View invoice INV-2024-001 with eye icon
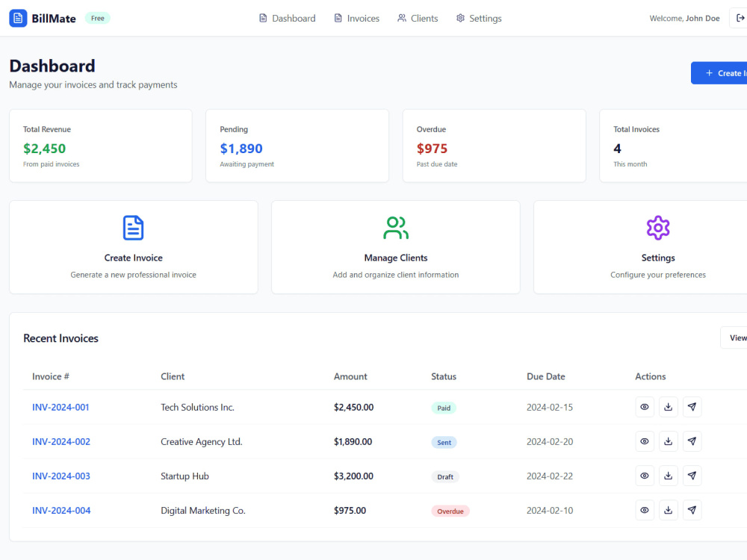747x560 pixels. 645,407
